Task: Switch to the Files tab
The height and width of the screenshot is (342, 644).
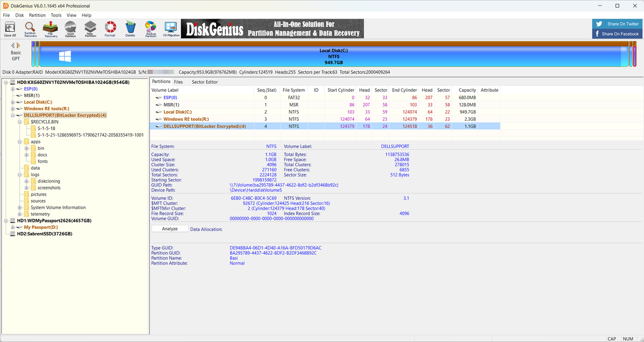Action: pos(179,81)
